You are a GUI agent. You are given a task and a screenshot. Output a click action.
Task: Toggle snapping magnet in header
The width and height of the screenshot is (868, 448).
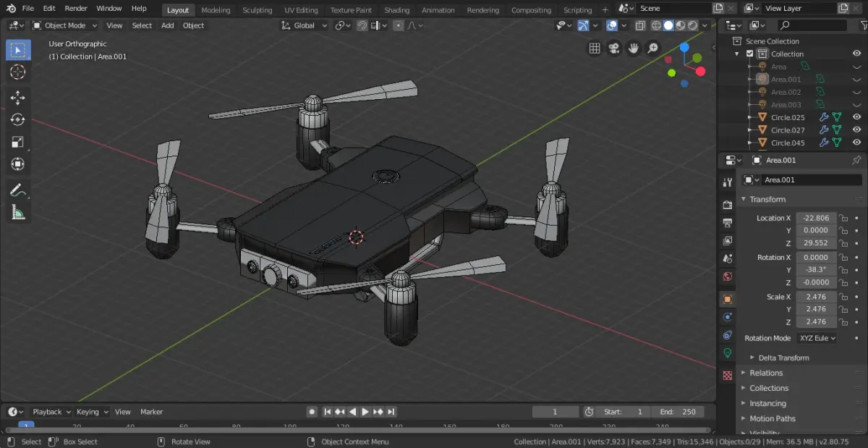pos(362,25)
